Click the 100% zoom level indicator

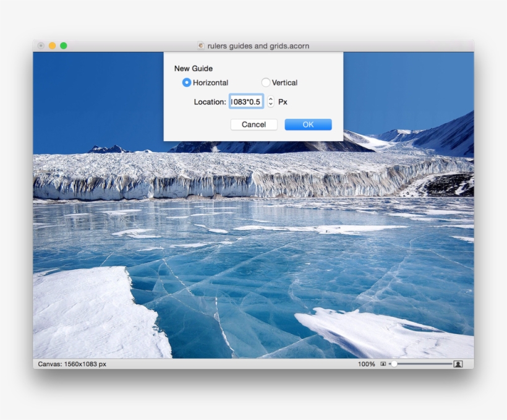click(367, 365)
